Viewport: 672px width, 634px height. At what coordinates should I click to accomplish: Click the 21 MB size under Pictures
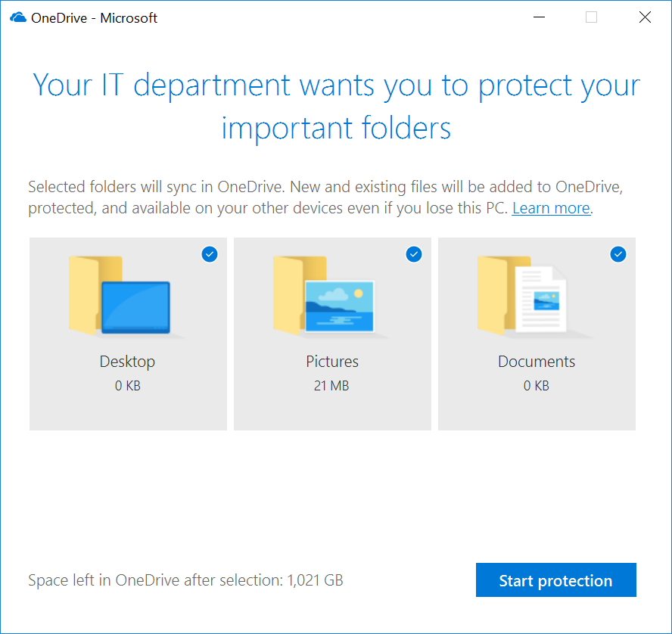click(331, 386)
